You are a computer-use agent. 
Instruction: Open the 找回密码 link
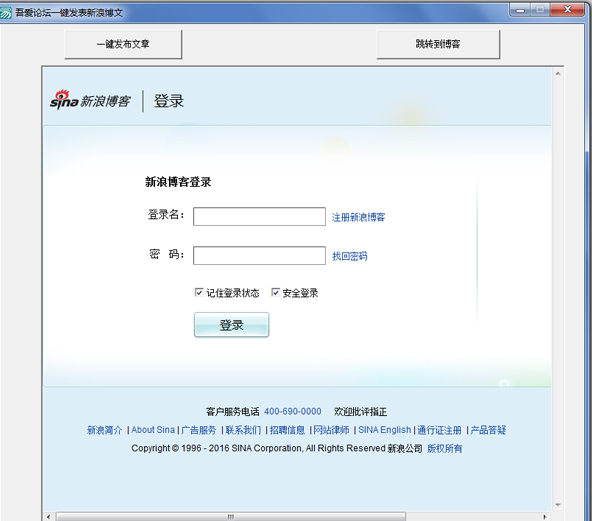click(x=350, y=256)
